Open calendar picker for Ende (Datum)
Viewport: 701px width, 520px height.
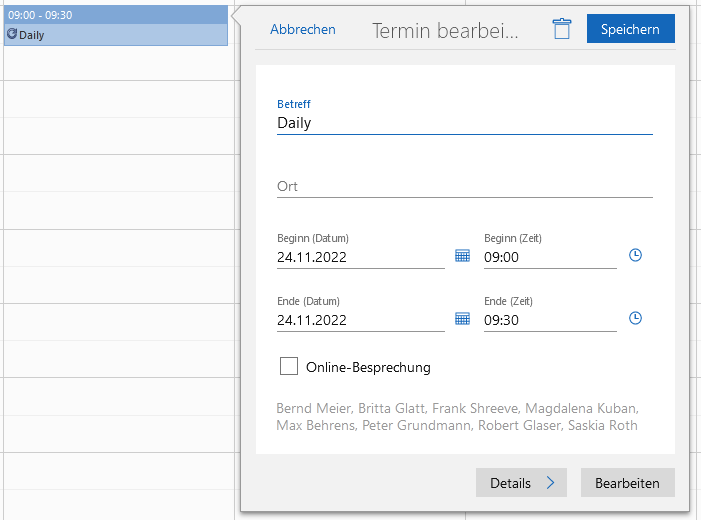click(462, 319)
